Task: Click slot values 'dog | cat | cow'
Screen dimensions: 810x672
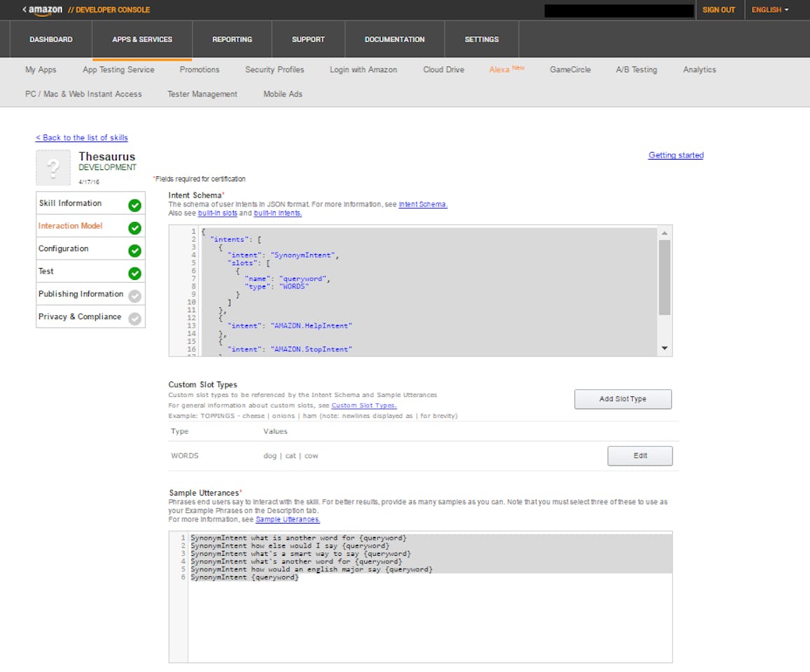Action: pos(291,456)
